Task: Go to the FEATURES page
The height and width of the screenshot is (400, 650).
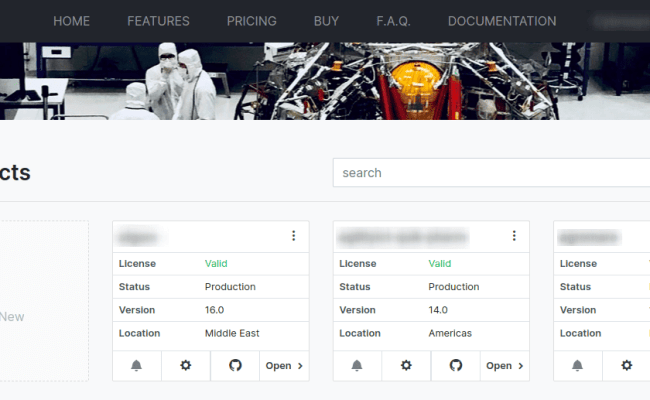Action: click(x=158, y=21)
